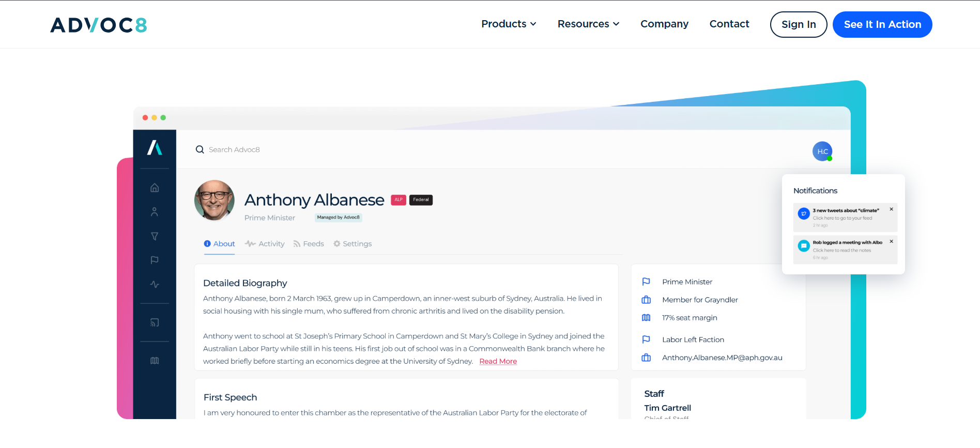Image resolution: width=980 pixels, height=448 pixels.
Task: Select the 'Member for Grayndler' text
Action: (x=700, y=300)
